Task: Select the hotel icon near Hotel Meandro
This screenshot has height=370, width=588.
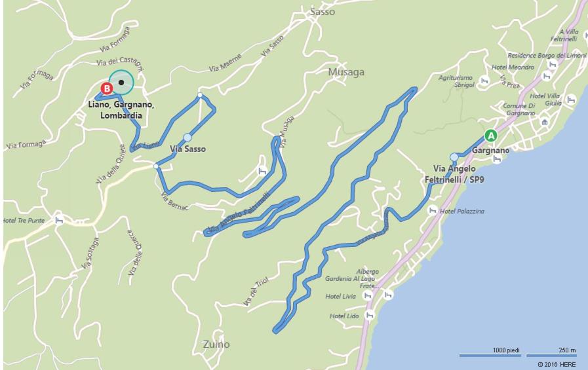Action: pyautogui.click(x=547, y=76)
